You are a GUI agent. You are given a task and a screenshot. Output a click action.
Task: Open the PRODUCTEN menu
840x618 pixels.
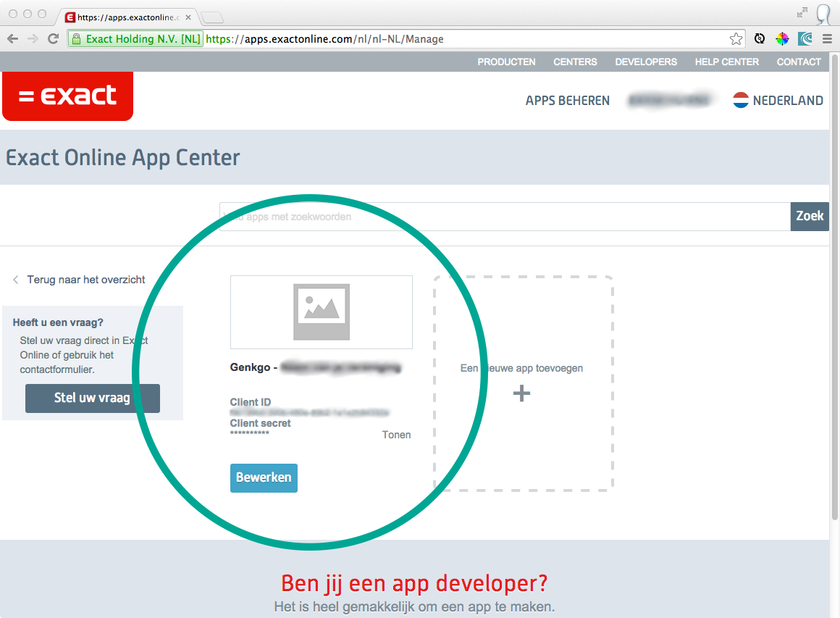[x=506, y=62]
